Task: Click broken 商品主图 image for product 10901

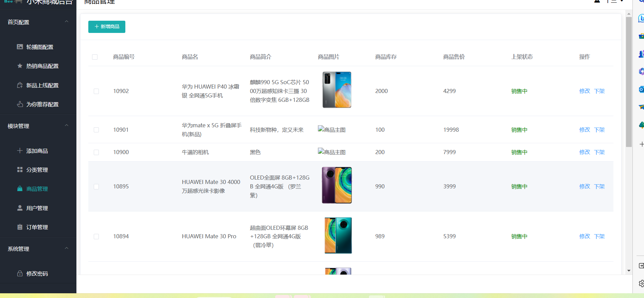Action: pyautogui.click(x=332, y=129)
